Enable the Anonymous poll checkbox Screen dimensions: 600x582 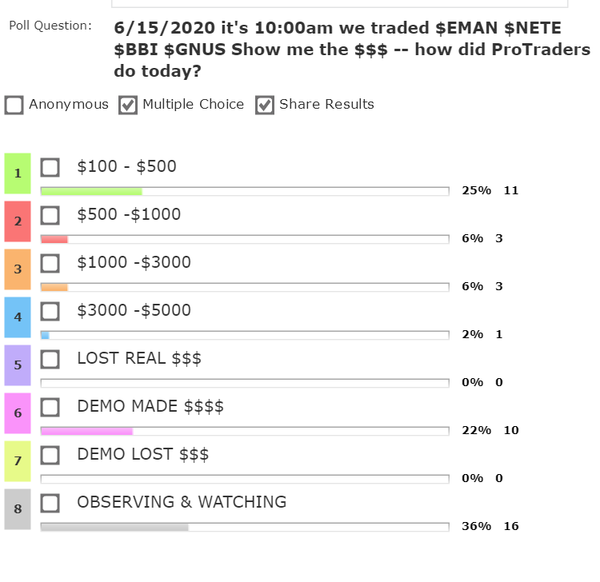coord(14,105)
